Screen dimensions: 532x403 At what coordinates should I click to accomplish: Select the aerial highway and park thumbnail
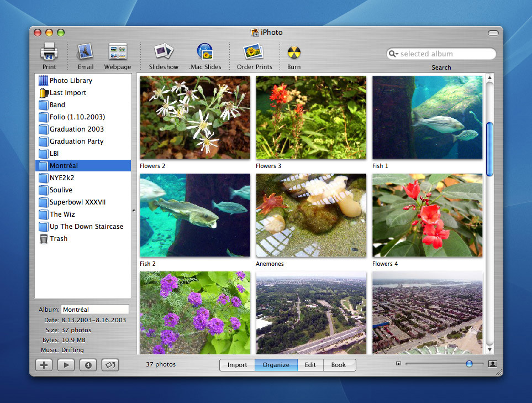point(311,313)
